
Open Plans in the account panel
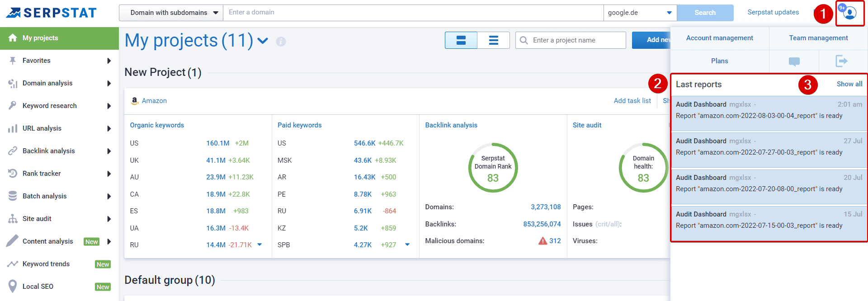[x=719, y=61]
